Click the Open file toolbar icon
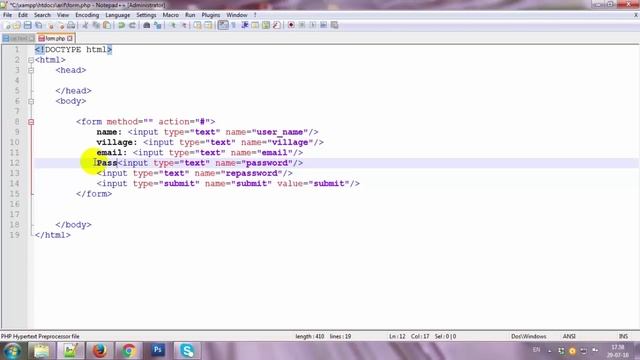 [17, 25]
